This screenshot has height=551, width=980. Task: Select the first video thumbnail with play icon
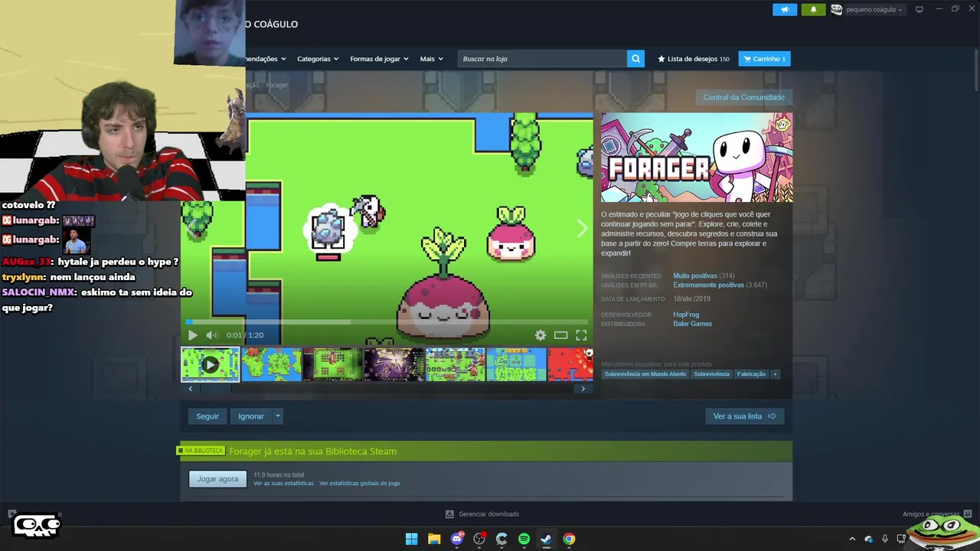point(210,364)
